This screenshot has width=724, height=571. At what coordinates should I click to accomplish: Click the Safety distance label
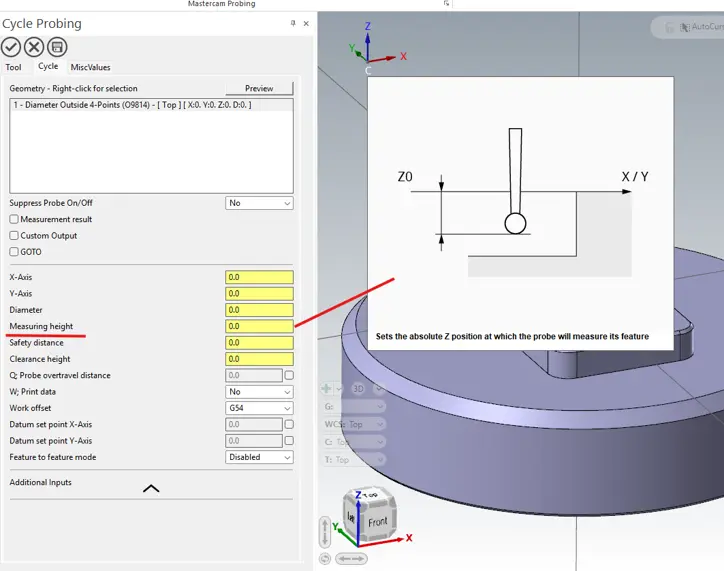(x=36, y=343)
